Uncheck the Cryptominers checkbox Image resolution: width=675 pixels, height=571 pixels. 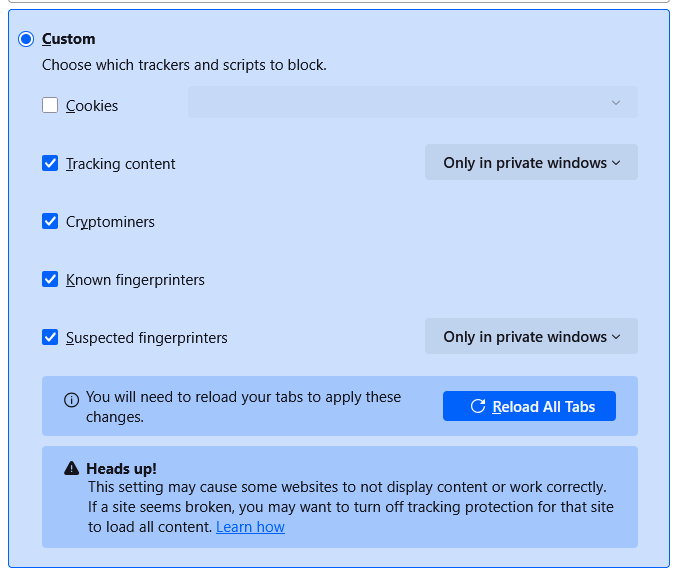click(x=50, y=221)
